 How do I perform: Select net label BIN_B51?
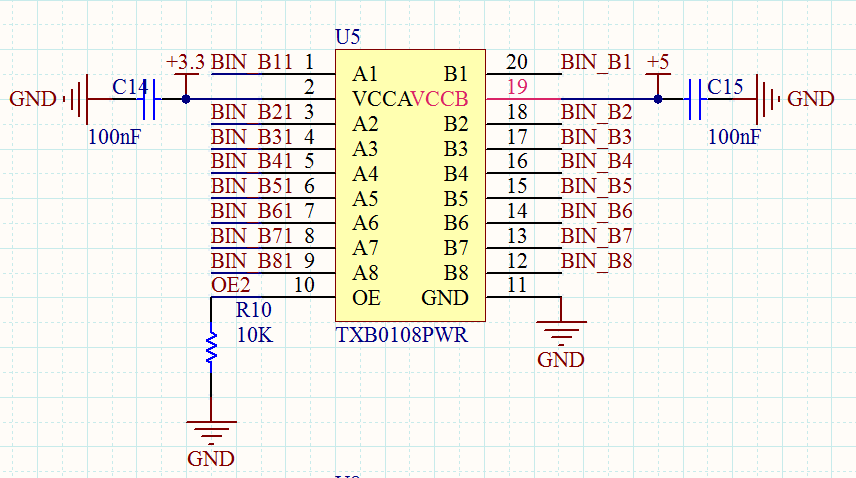pos(252,186)
